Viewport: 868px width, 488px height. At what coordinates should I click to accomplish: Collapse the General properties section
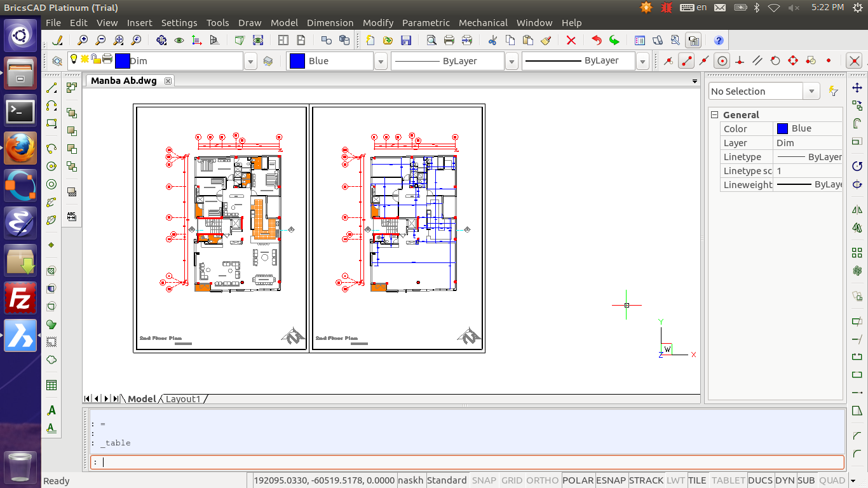pos(714,115)
